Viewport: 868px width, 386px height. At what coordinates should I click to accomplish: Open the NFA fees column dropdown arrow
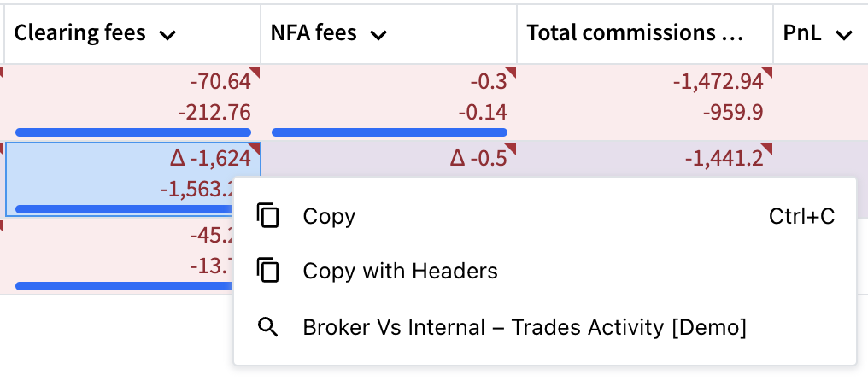(x=378, y=35)
